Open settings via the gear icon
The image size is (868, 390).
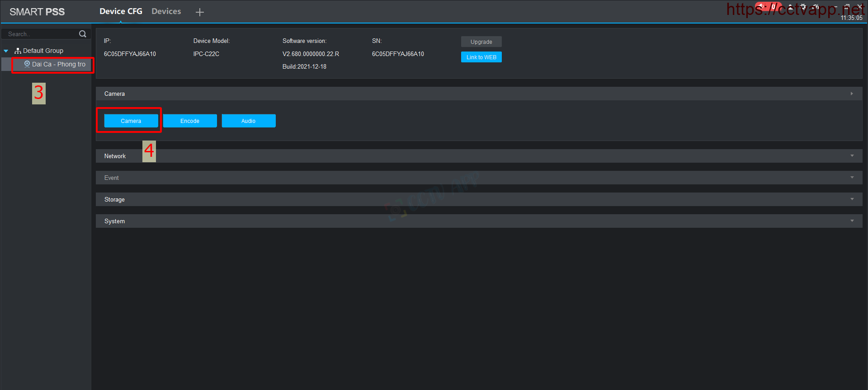(803, 7)
